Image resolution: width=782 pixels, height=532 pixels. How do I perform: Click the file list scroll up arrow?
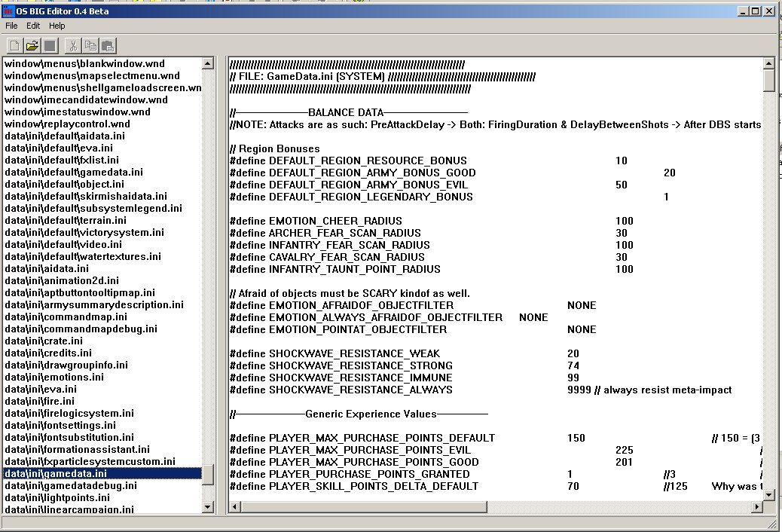tap(209, 63)
